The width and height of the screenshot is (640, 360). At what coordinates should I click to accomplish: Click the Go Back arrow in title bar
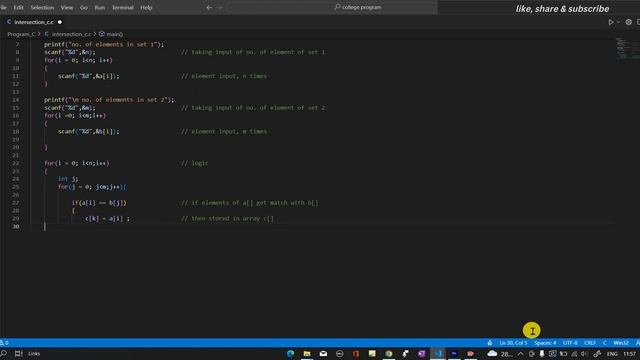tap(209, 7)
